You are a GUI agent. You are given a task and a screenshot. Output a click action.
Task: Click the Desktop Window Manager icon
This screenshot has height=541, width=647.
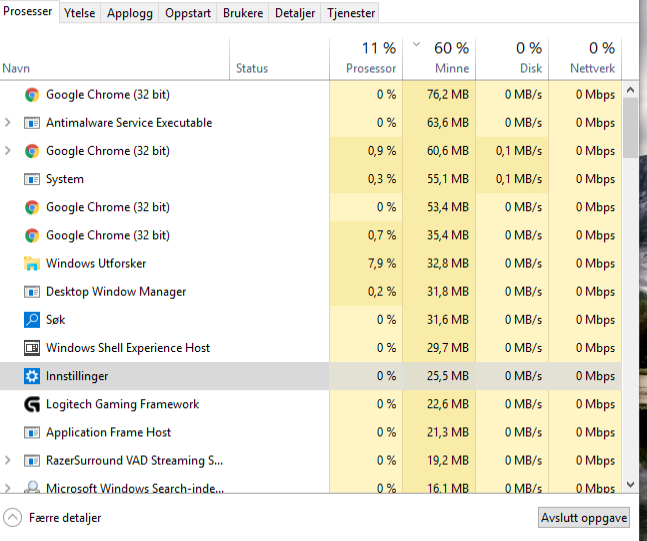click(x=31, y=292)
